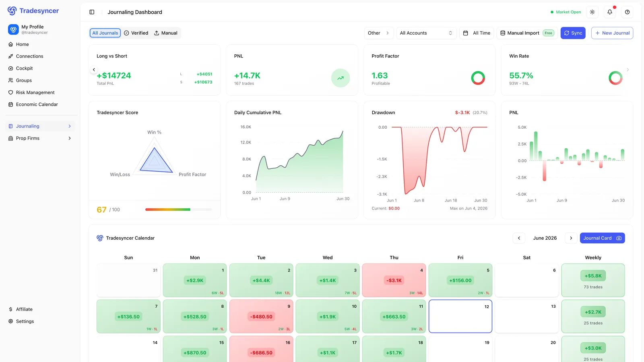This screenshot has width=644, height=362.
Task: Select the Verified journals filter
Action: (x=136, y=33)
